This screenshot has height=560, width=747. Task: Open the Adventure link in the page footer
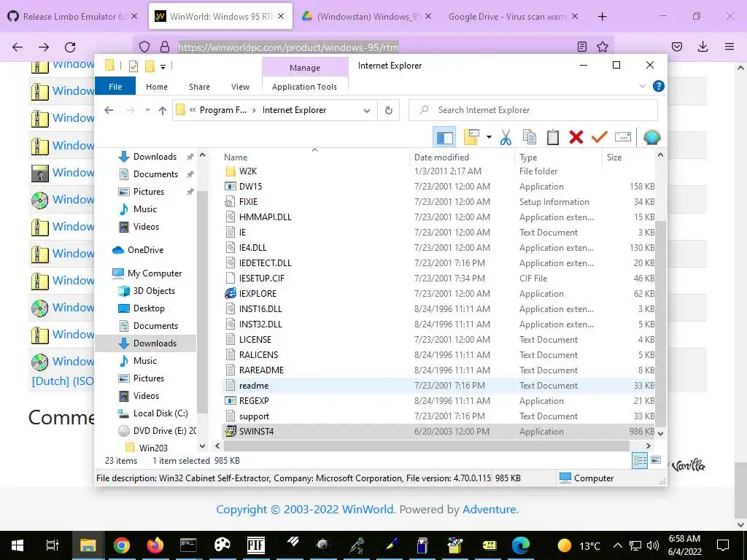(489, 509)
